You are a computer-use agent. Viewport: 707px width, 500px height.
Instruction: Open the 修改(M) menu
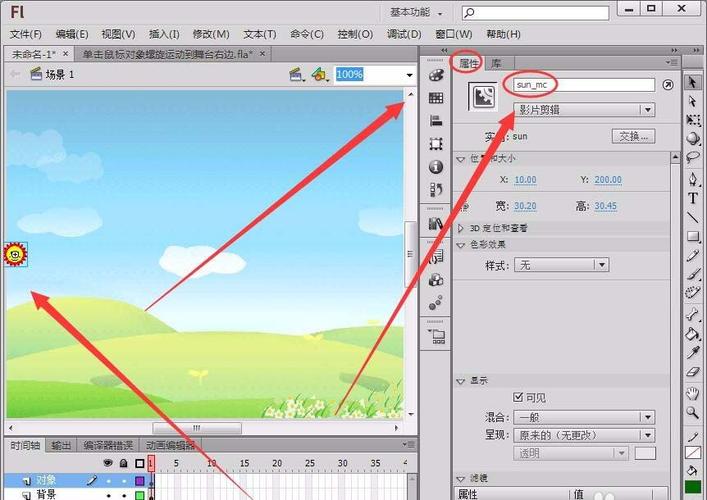pos(211,34)
